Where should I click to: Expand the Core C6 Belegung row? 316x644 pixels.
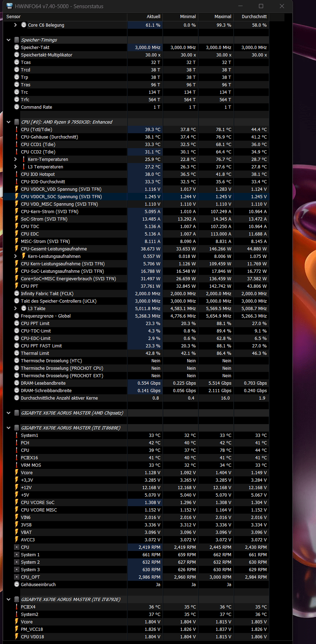click(x=16, y=25)
